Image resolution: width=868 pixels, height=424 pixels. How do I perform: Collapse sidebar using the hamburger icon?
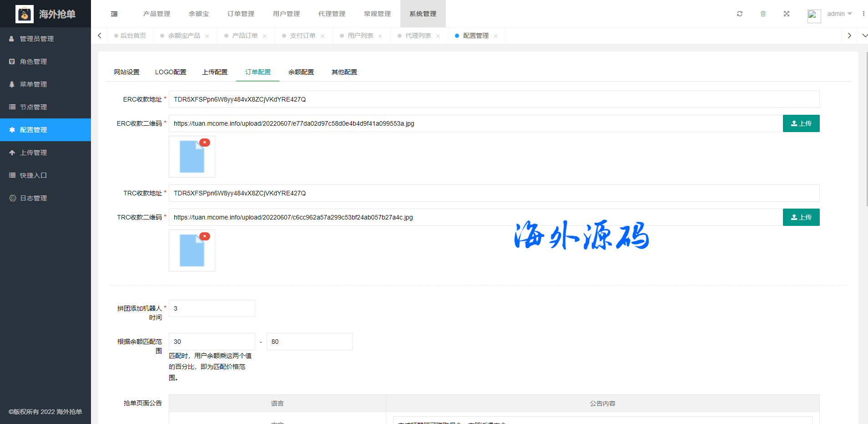point(114,14)
